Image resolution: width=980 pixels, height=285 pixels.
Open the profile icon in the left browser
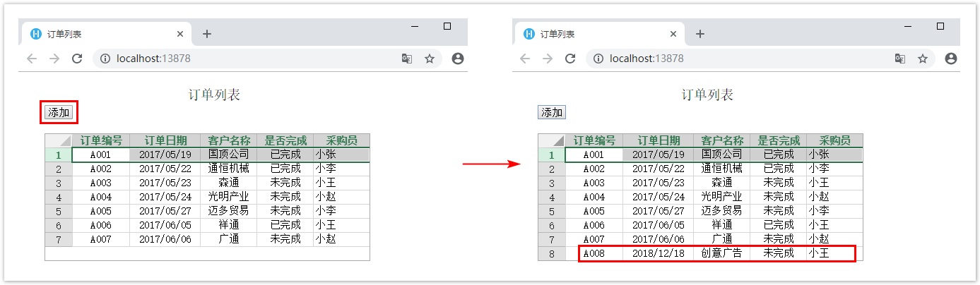457,59
